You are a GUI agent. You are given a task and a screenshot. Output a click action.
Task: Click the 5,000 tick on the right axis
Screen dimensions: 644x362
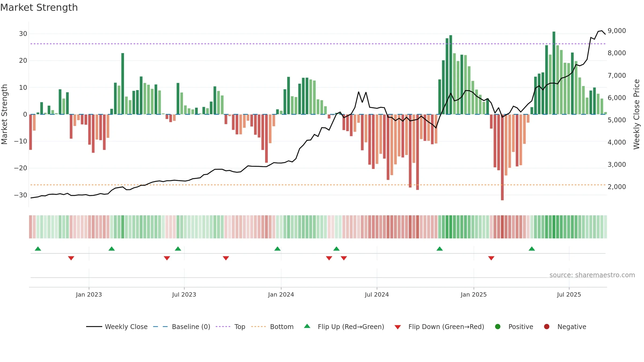tap(617, 120)
